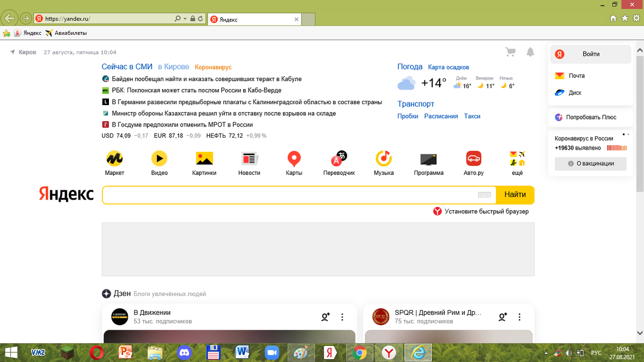Click the Windows Start button

pyautogui.click(x=10, y=352)
